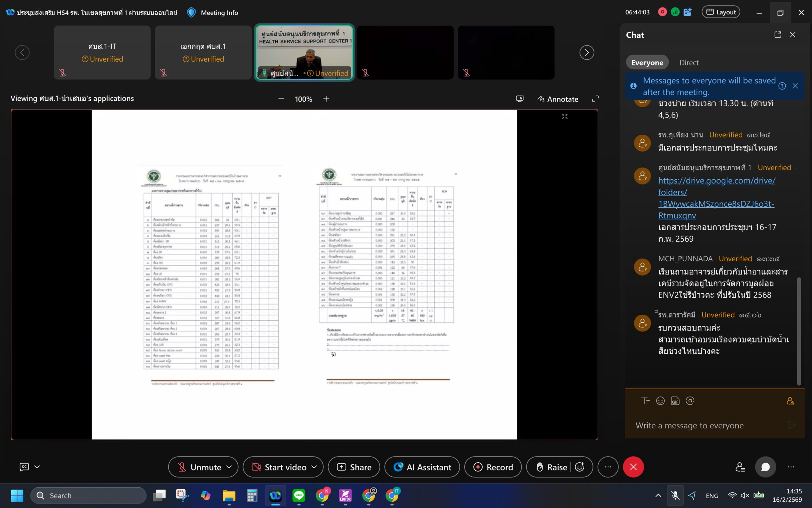
Task: Open GIF picker in chat
Action: (x=675, y=401)
